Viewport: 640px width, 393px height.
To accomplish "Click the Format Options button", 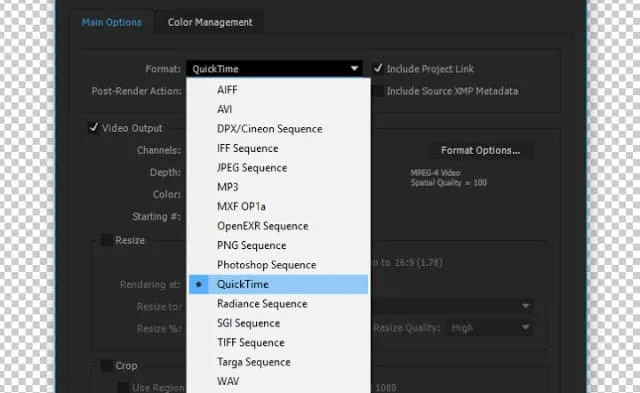I will (480, 151).
